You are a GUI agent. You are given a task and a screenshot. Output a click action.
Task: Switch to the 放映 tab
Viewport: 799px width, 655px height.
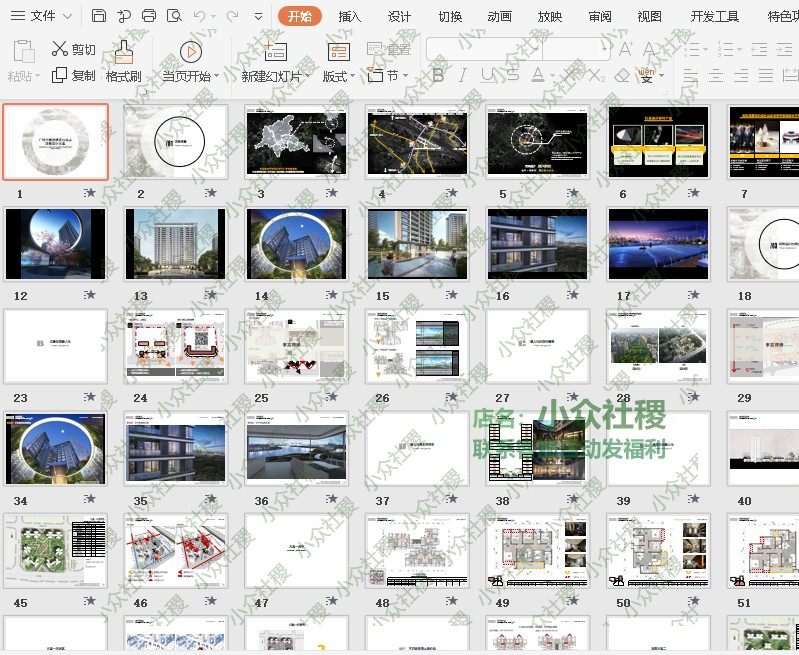(550, 16)
